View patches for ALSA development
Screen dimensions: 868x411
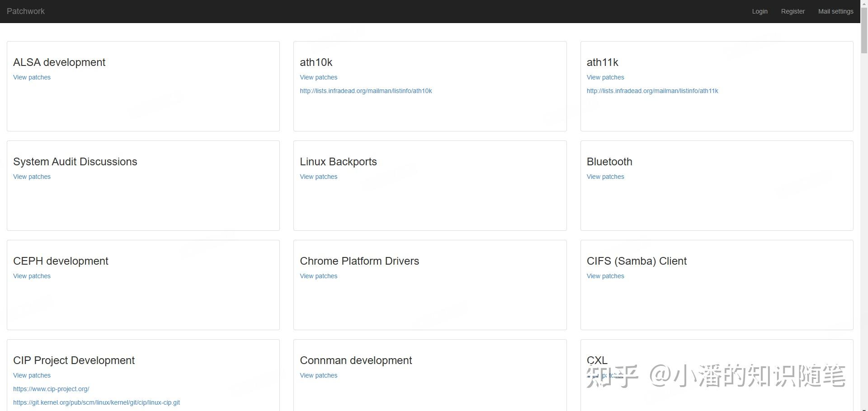(32, 77)
